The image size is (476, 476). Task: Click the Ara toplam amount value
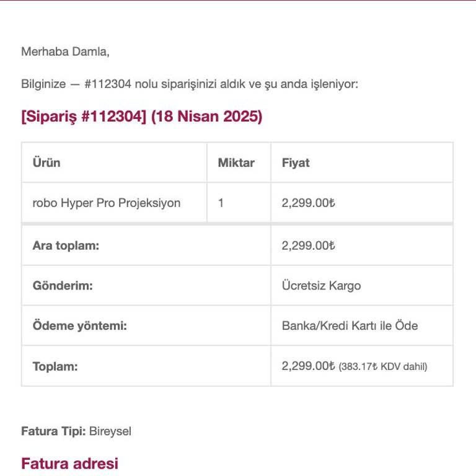pos(308,245)
